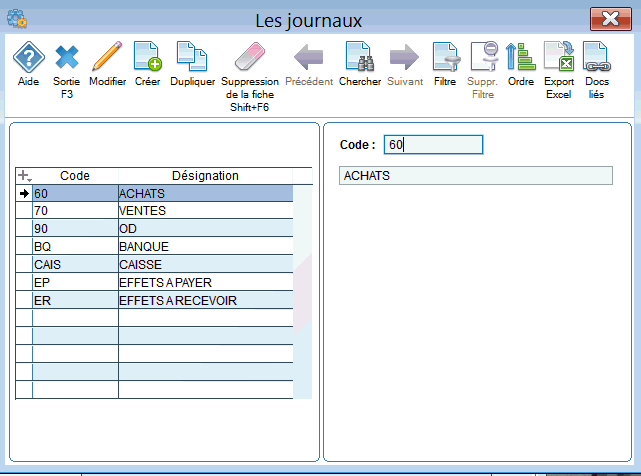Image resolution: width=641 pixels, height=476 pixels.
Task: Export the list with Export Excel
Action: [558, 59]
